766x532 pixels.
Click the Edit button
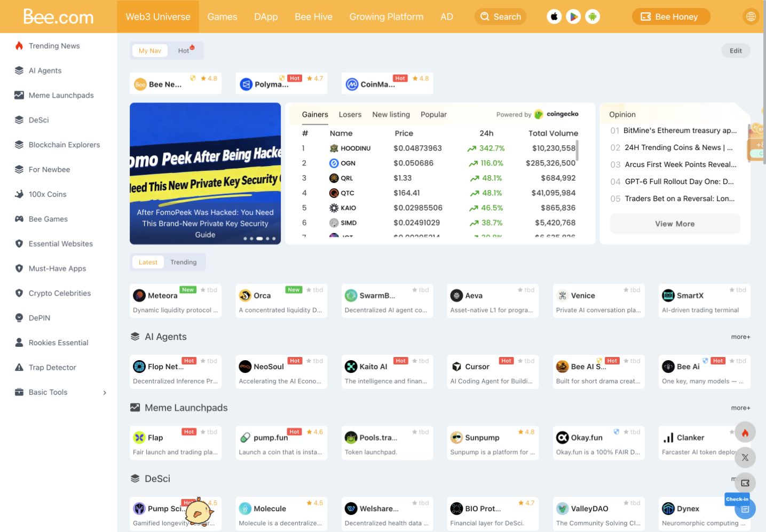click(736, 51)
